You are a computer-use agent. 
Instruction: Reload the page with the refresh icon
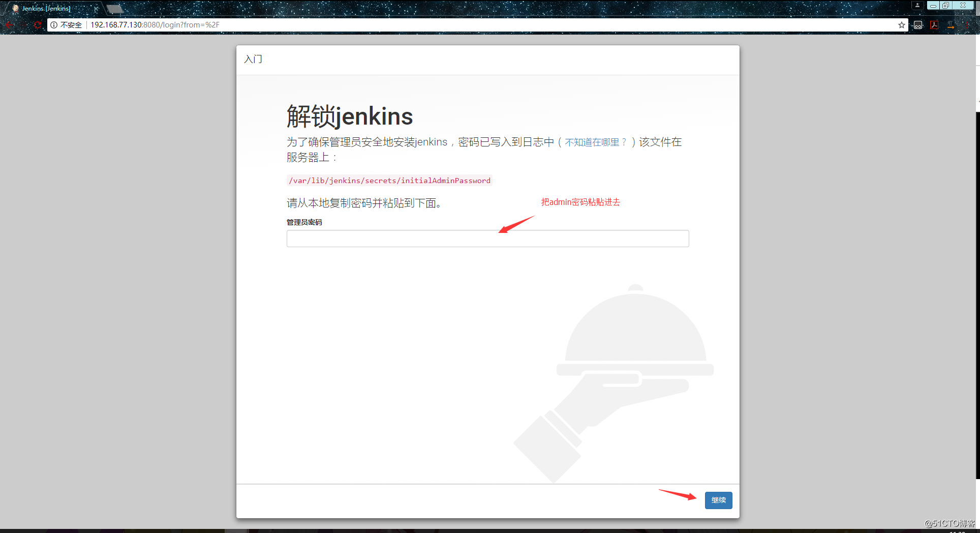(x=38, y=25)
